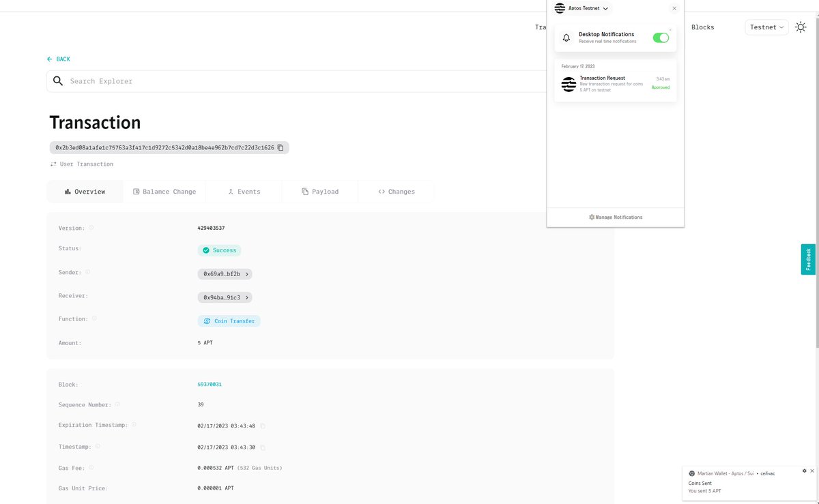The image size is (819, 504).
Task: Click the info icon next to Function
Action: pos(94,318)
